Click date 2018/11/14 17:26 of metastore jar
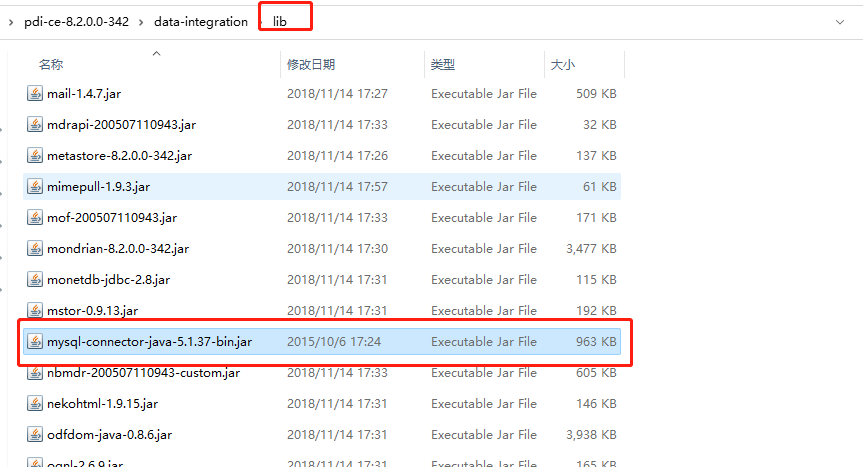The height and width of the screenshot is (467, 863). [337, 156]
